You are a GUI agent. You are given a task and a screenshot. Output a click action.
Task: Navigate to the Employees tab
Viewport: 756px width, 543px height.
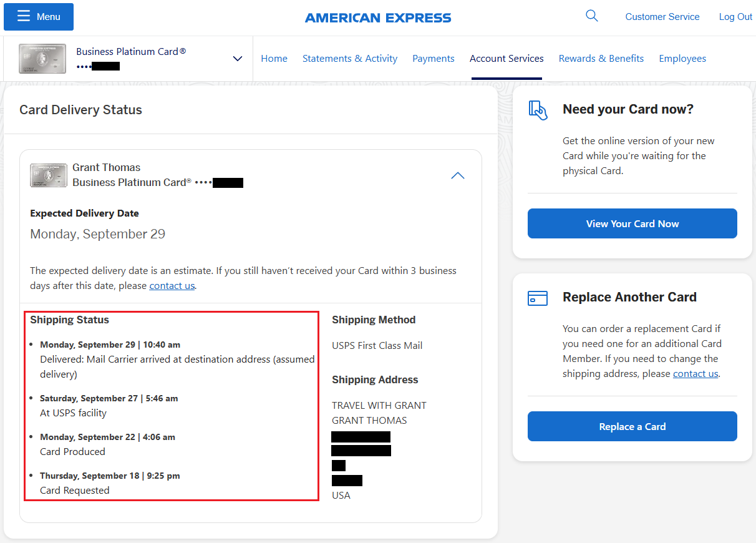(682, 59)
